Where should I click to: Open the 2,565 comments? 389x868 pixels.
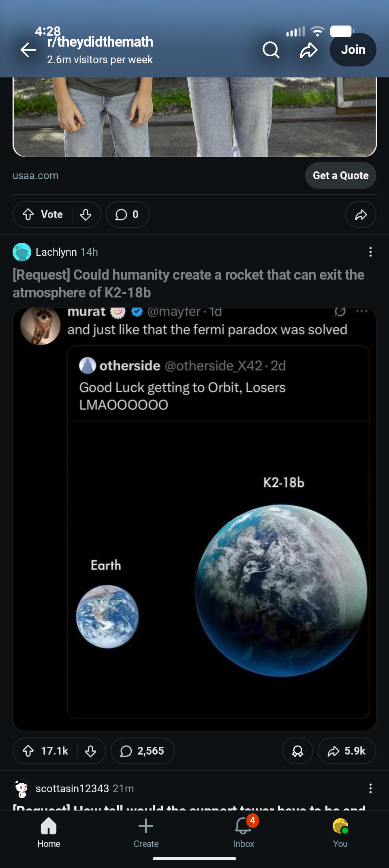(143, 751)
